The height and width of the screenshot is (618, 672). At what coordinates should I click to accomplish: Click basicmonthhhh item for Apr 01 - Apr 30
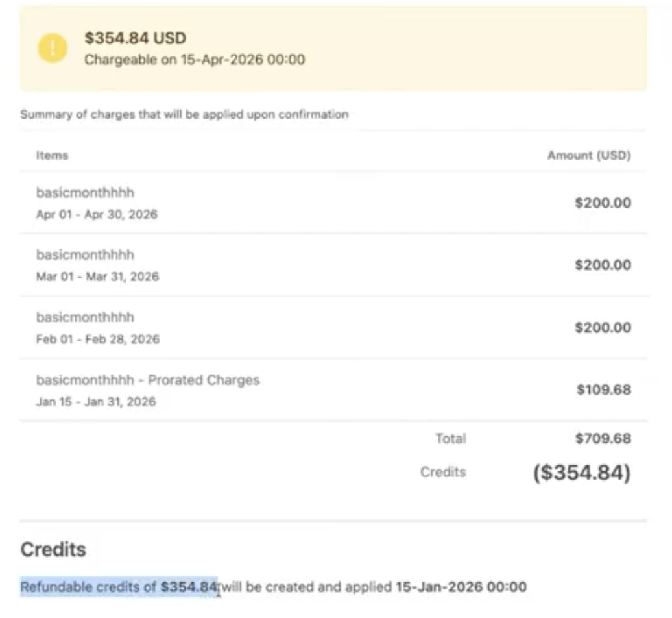coord(85,193)
